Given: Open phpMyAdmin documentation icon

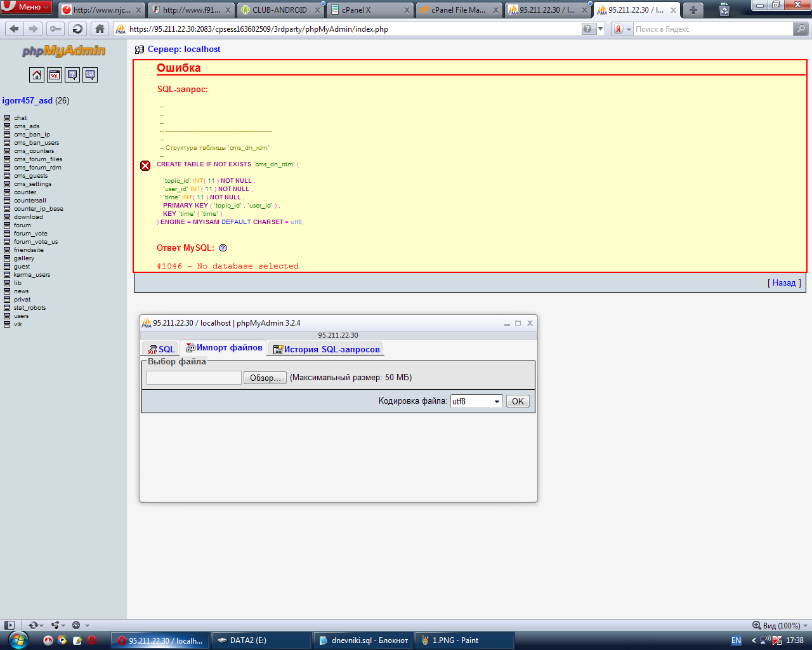Looking at the screenshot, I should (72, 75).
